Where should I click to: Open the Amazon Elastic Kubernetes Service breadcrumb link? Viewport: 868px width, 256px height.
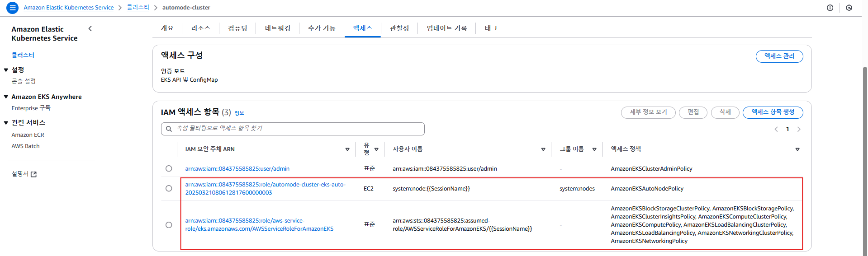[69, 8]
